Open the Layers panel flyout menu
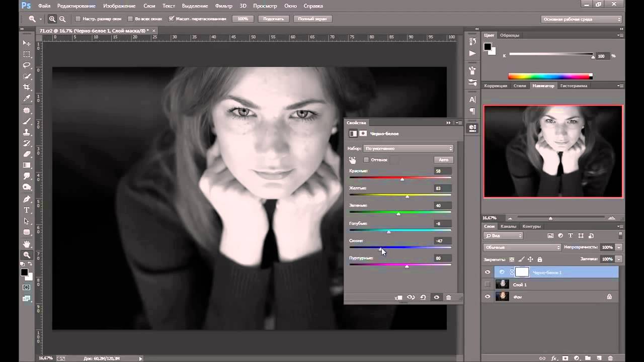644x362 pixels. [x=620, y=226]
